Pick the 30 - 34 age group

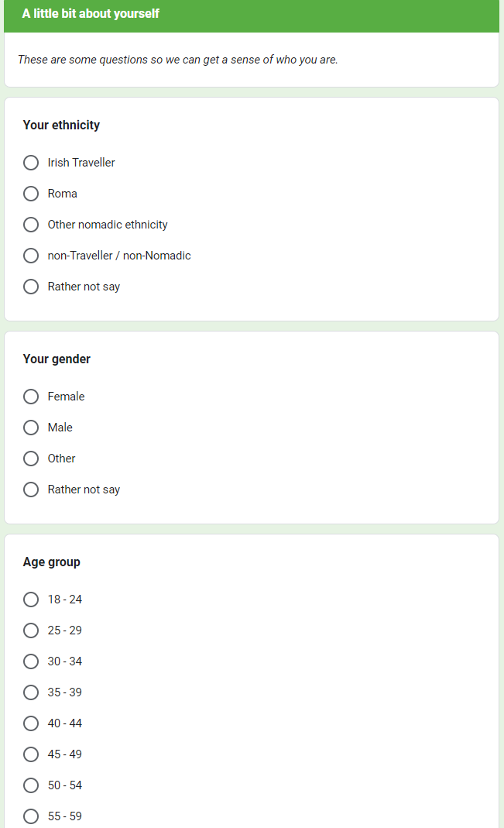[x=31, y=661]
